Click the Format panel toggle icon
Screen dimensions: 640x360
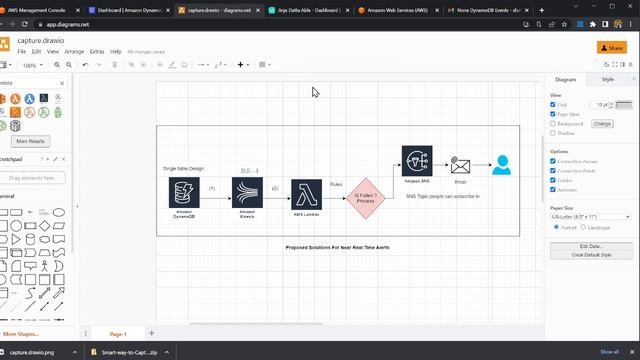click(x=622, y=64)
